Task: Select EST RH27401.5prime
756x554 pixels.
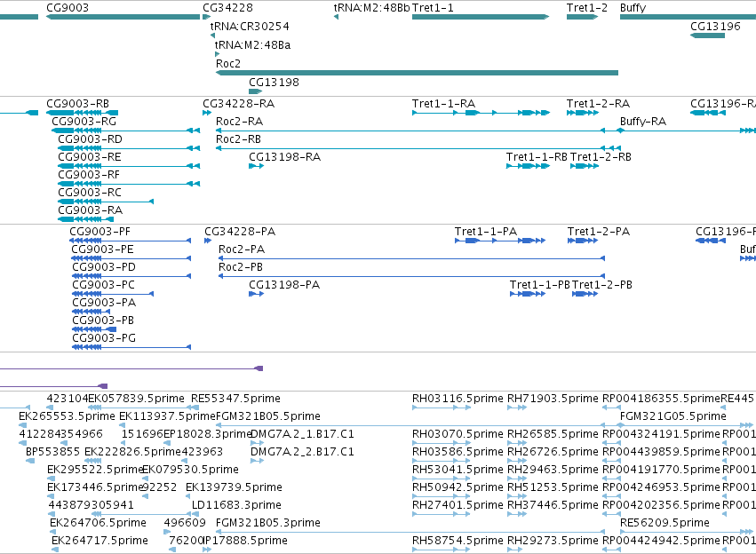Action: pos(458,505)
